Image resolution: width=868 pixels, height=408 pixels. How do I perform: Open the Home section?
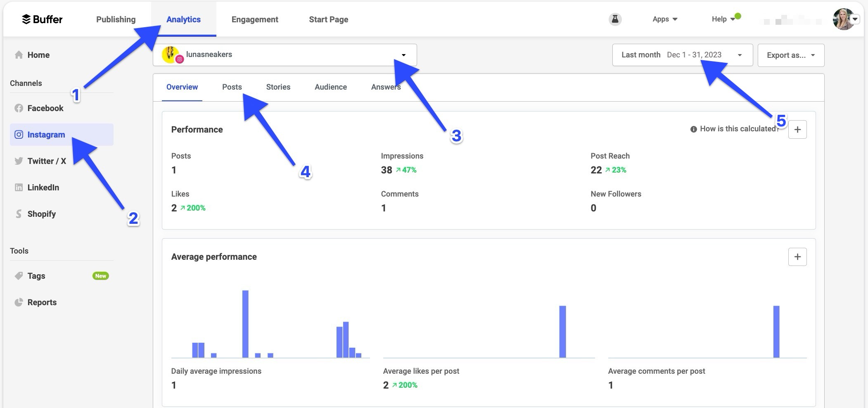tap(38, 55)
